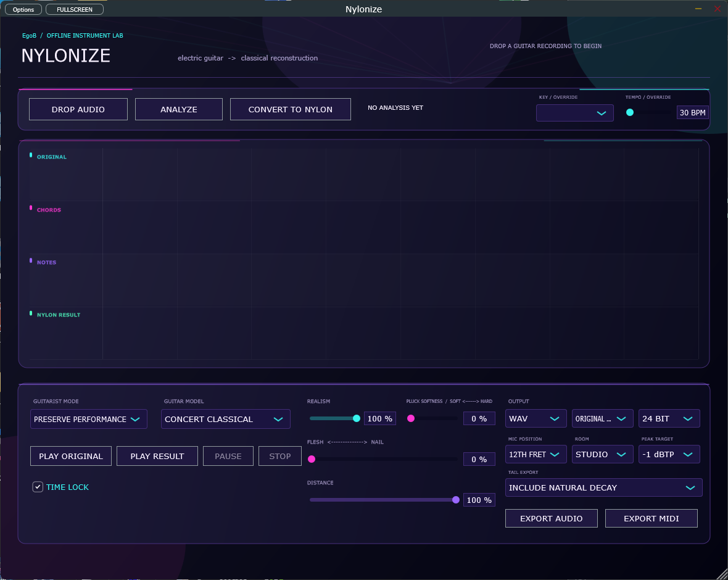Click CONVERT TO NYLON
728x580 pixels.
point(290,109)
